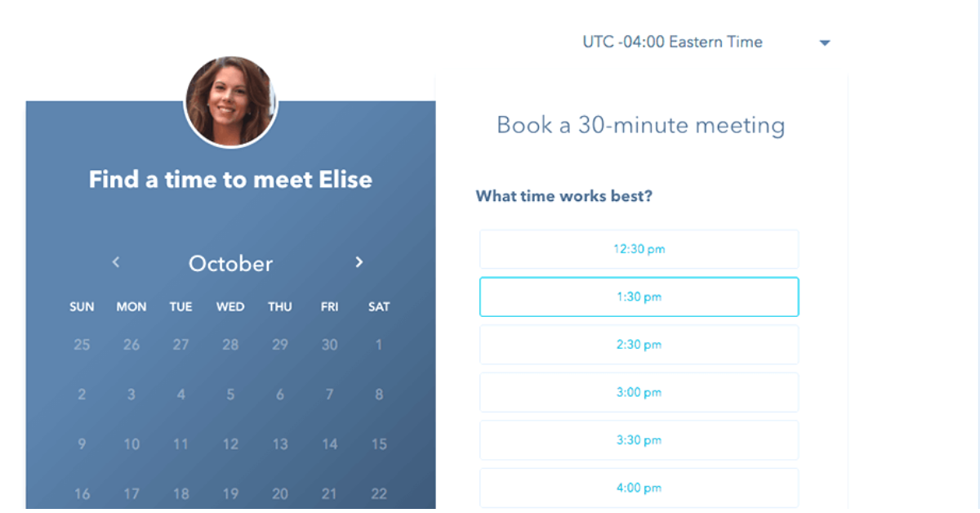Go to previous month with left arrow
980x513 pixels.
[x=116, y=262]
